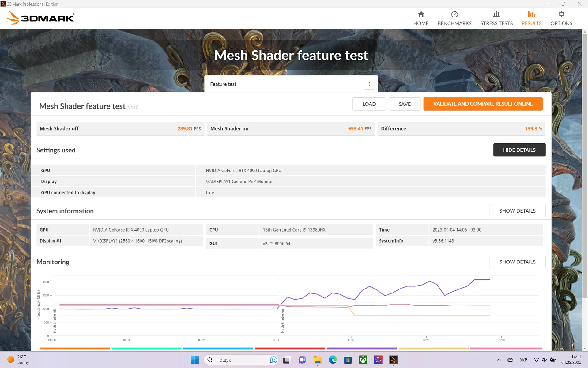588x368 pixels.
Task: Click the yellow legend color bar
Action: point(433,348)
